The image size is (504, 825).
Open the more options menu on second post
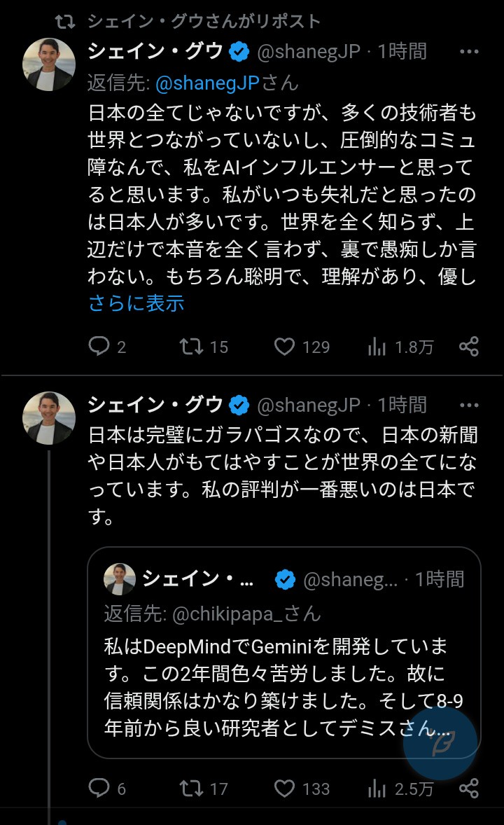pyautogui.click(x=468, y=405)
